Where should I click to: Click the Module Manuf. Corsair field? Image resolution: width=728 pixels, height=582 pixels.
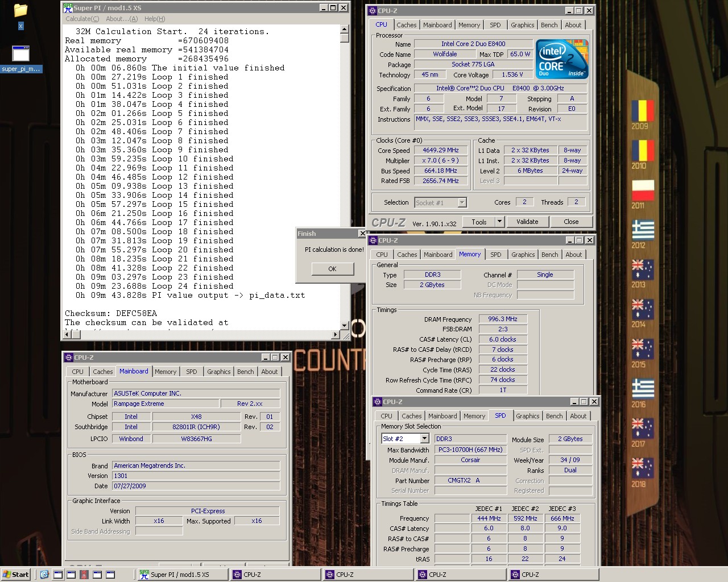(470, 460)
